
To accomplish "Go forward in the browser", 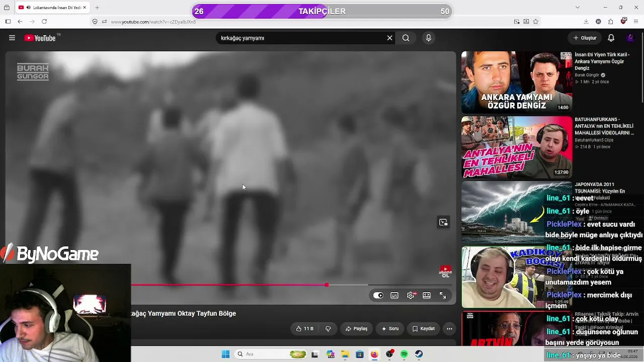I will pos(32,22).
